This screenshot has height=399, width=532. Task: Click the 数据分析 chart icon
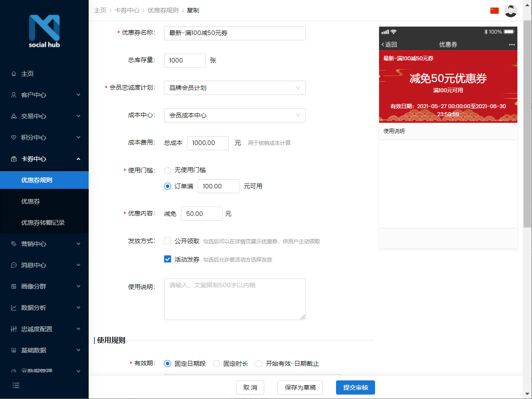[16, 307]
